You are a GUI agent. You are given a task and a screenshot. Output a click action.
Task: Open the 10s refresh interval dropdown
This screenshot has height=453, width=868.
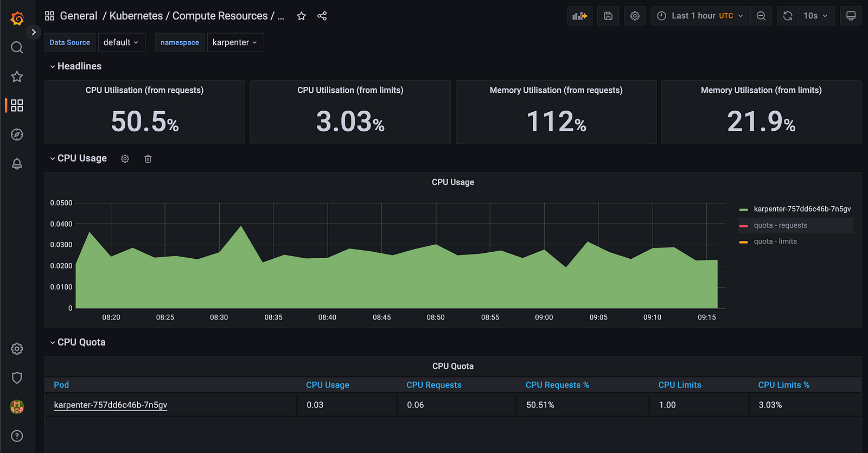tap(816, 16)
